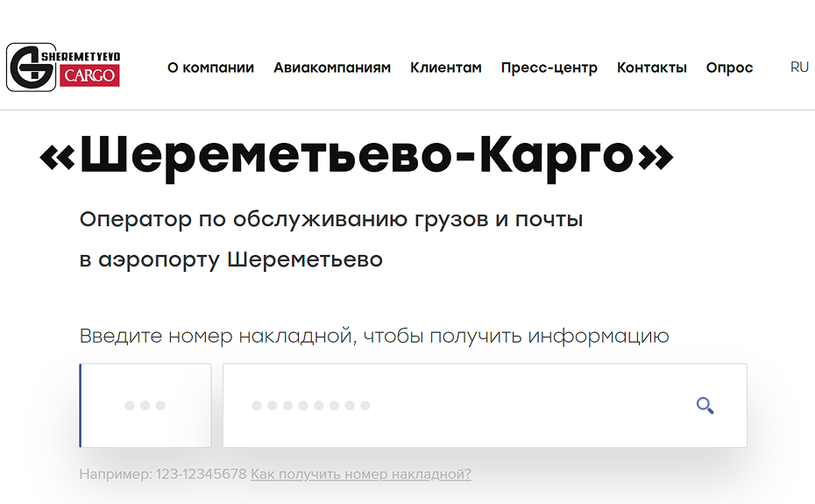815x504 pixels.
Task: Open the Пресс-центр menu item
Action: click(549, 68)
